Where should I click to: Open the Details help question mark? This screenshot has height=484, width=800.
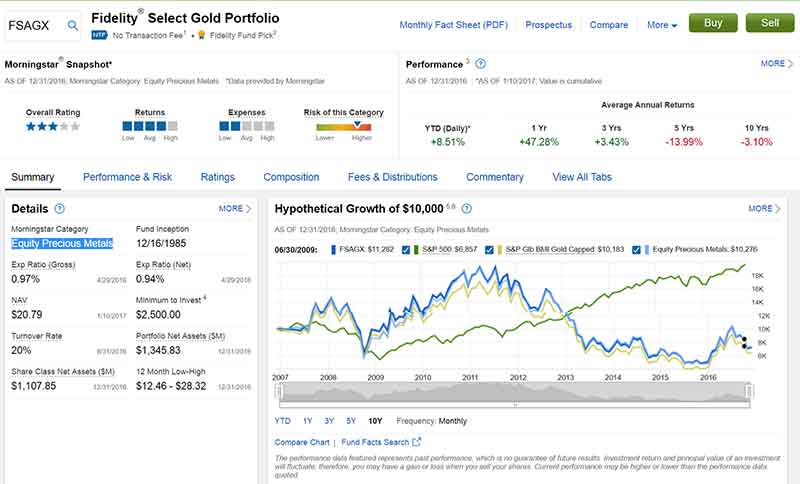pyautogui.click(x=60, y=209)
